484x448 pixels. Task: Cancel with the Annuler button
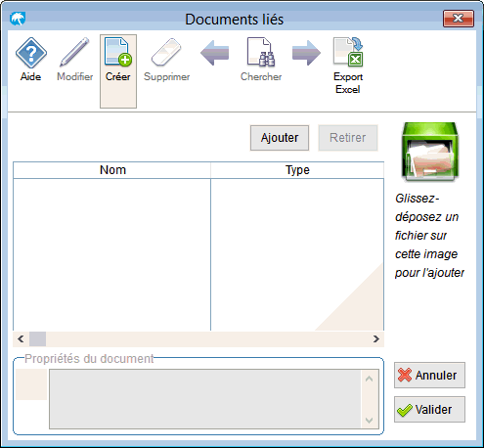coord(429,375)
